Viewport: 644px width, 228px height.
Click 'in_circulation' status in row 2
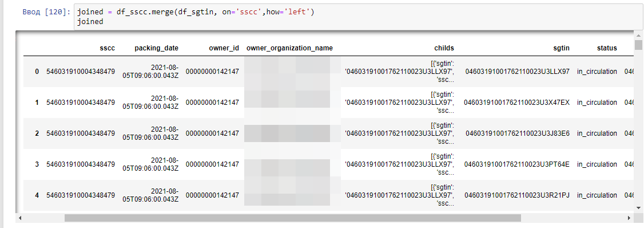coord(597,133)
